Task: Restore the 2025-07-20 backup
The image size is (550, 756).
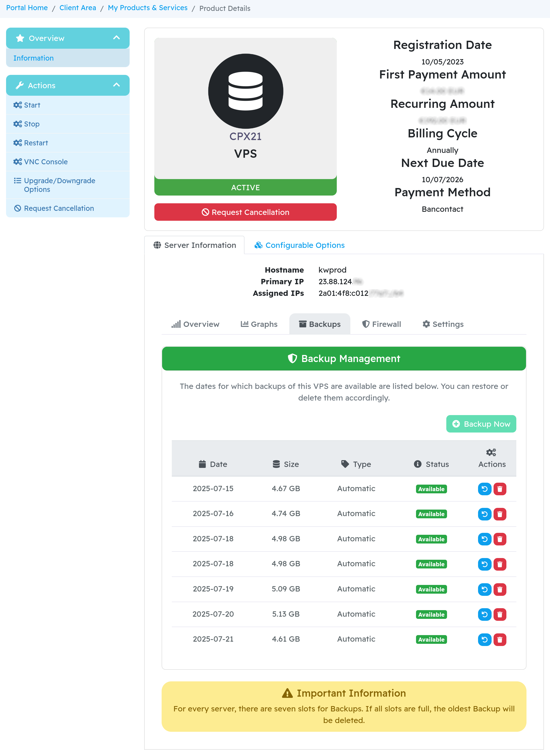Action: tap(484, 614)
